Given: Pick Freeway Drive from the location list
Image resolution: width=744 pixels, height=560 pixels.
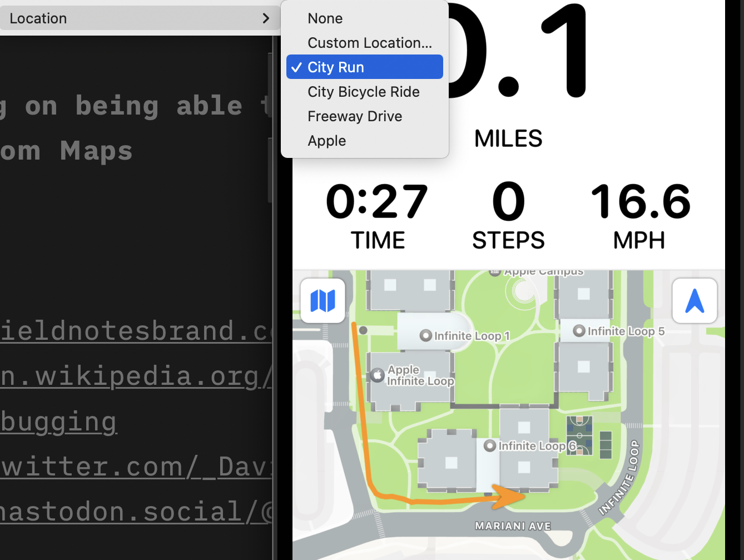Looking at the screenshot, I should pyautogui.click(x=354, y=116).
